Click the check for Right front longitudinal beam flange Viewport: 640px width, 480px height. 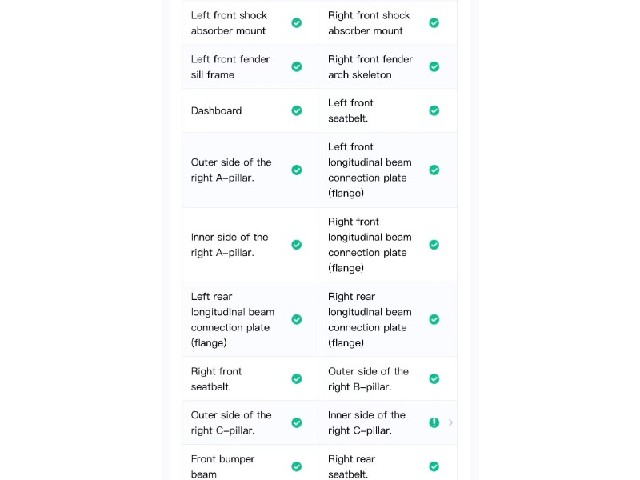tap(434, 244)
